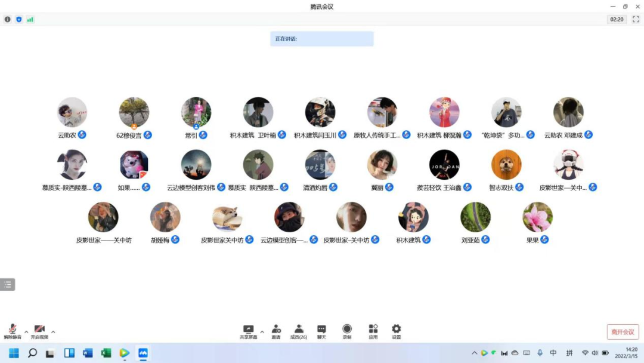
Task: Open the 成员(26) members list
Action: (299, 331)
